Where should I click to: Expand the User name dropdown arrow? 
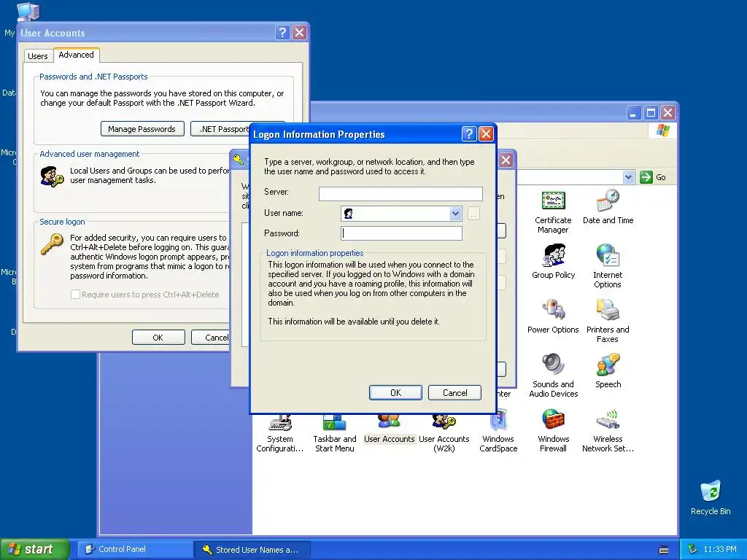tap(455, 214)
